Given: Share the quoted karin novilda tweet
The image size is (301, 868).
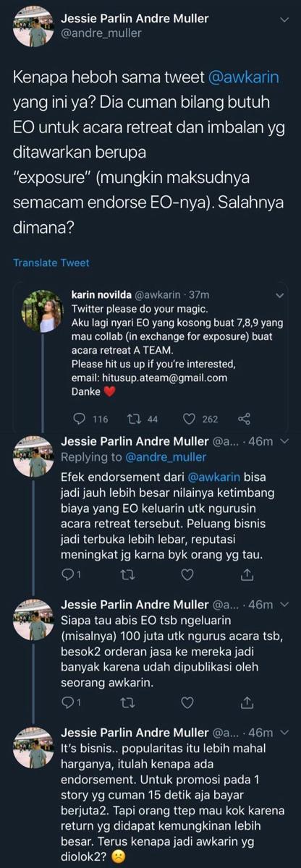Looking at the screenshot, I should (244, 418).
